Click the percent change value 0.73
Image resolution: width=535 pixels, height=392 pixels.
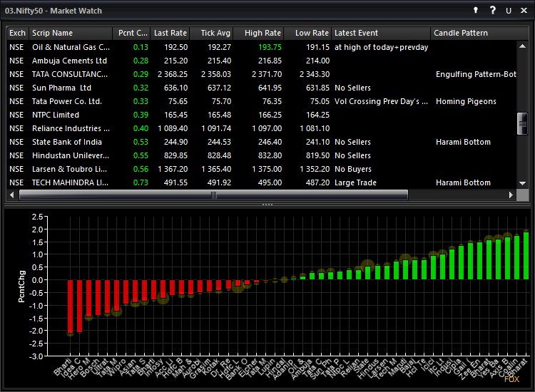[141, 182]
